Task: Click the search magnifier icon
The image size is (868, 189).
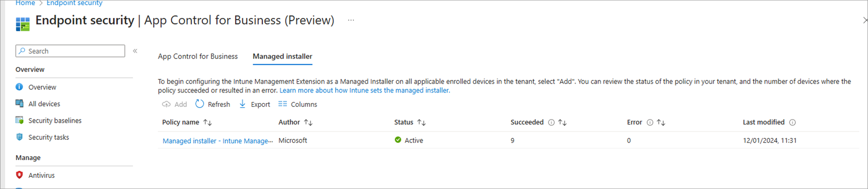Action: (x=22, y=51)
